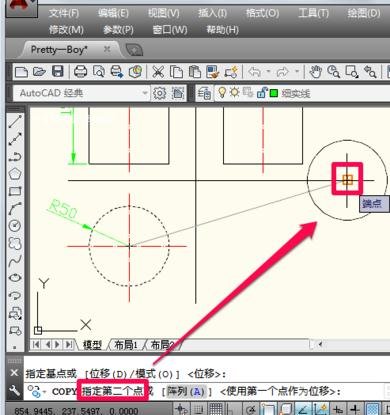Open the AutoCAD 经典 workspace dropdown
The image size is (390, 415).
coord(82,93)
